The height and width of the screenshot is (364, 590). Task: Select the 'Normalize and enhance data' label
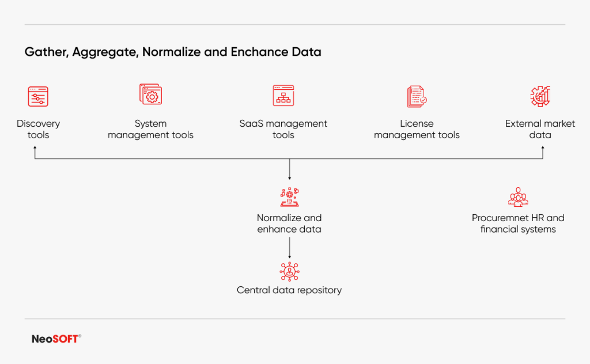point(289,223)
